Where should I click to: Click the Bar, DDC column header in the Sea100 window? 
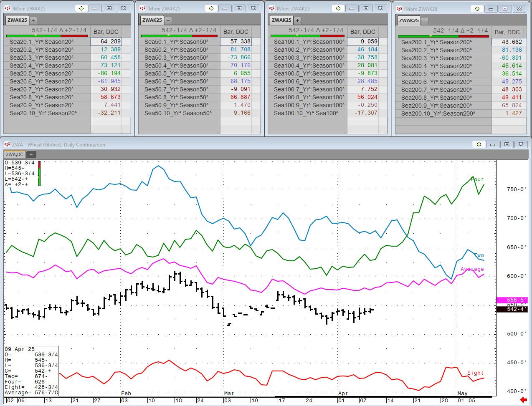point(363,32)
